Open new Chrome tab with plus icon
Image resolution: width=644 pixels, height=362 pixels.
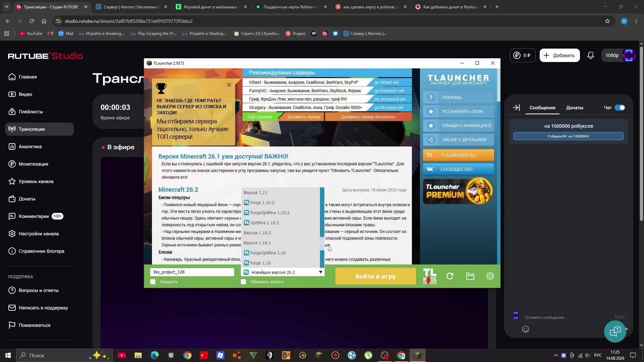[x=497, y=7]
